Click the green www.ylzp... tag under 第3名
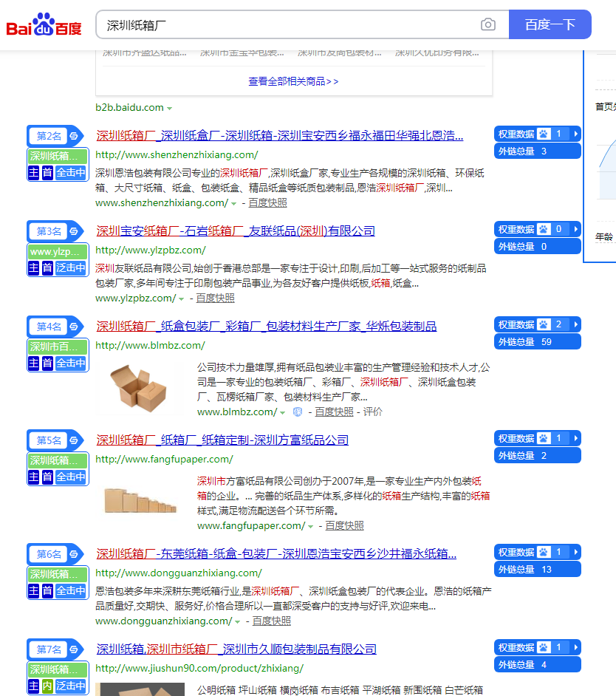 (x=58, y=252)
